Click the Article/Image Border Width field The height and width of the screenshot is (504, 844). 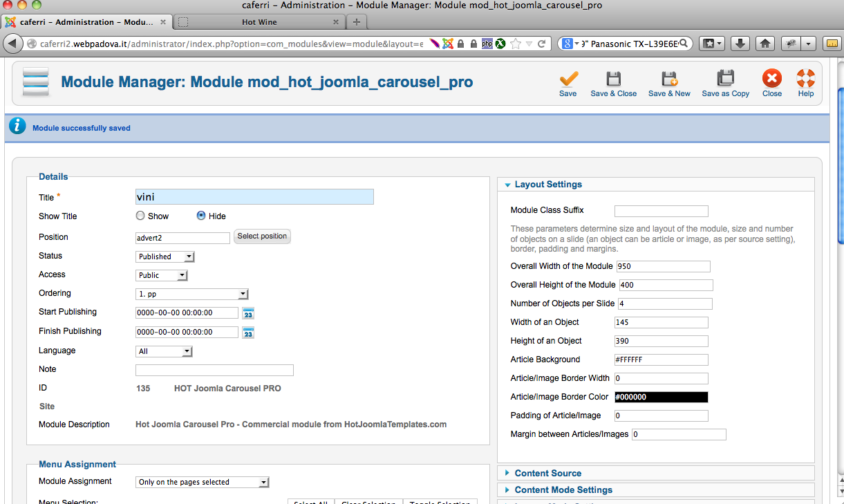coord(662,379)
